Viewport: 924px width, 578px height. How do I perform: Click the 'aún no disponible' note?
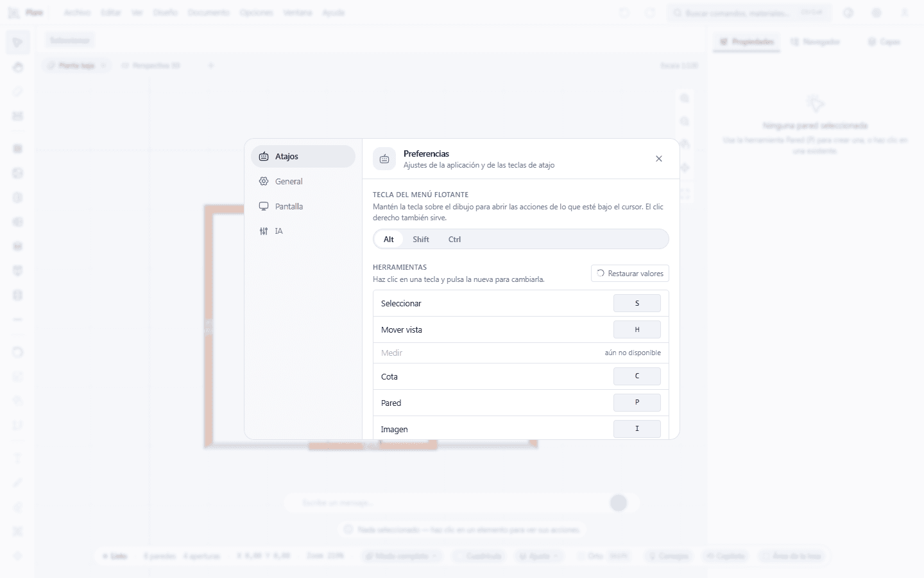point(633,353)
